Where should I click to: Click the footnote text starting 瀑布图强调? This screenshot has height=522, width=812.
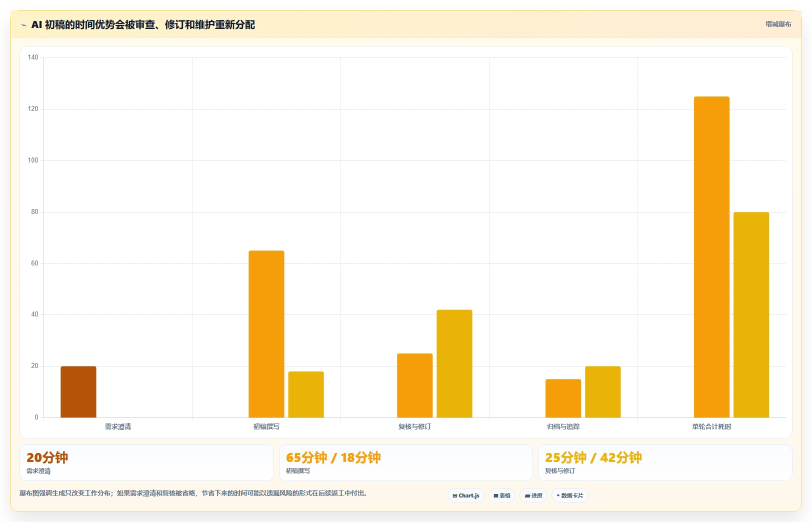(x=193, y=493)
